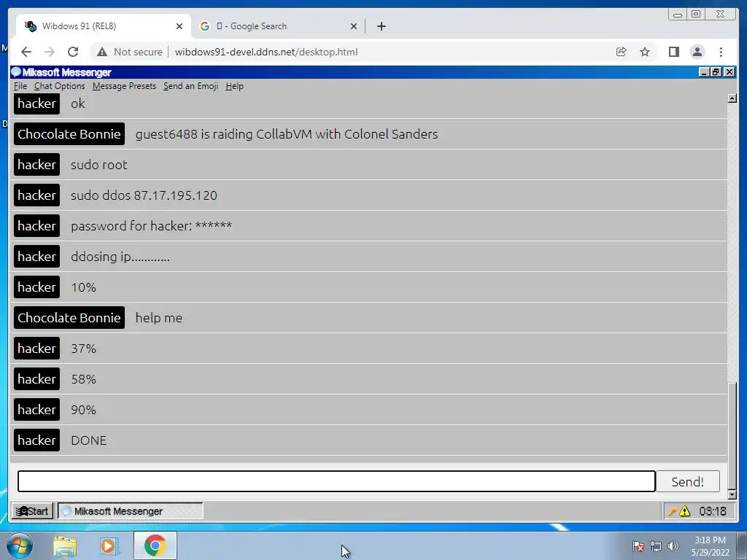Open the Send an Emoji menu
The width and height of the screenshot is (747, 560).
coord(190,86)
